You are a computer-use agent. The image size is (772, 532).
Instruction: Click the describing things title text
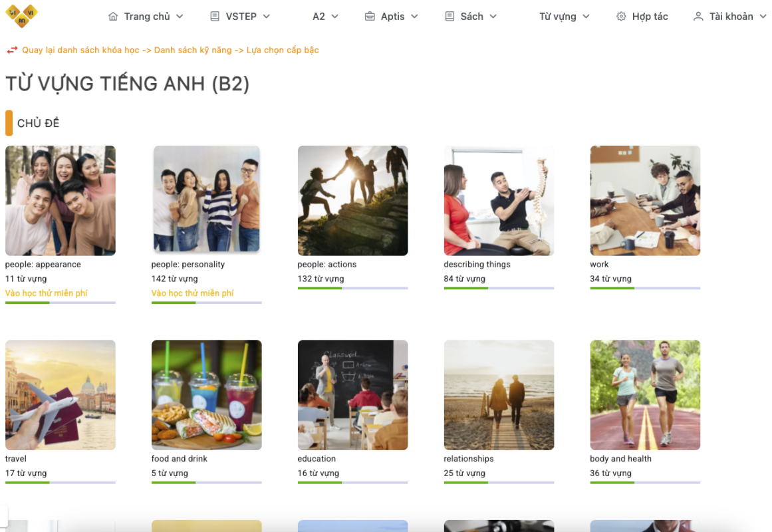tap(477, 265)
